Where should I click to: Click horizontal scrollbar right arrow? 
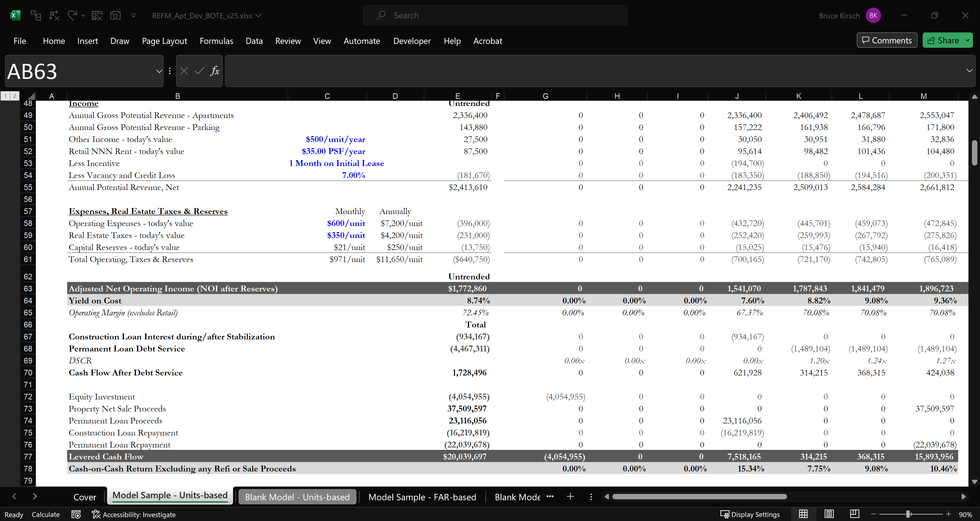point(963,497)
